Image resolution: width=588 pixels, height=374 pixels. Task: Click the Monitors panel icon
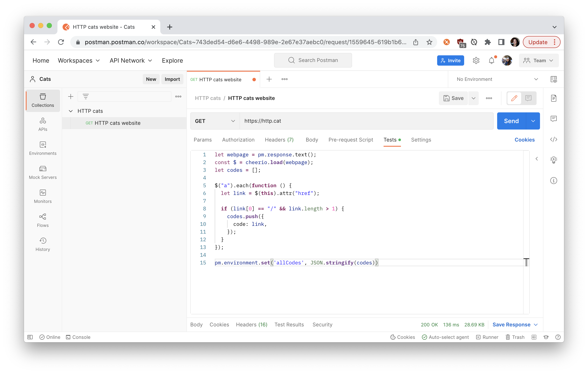tap(42, 193)
